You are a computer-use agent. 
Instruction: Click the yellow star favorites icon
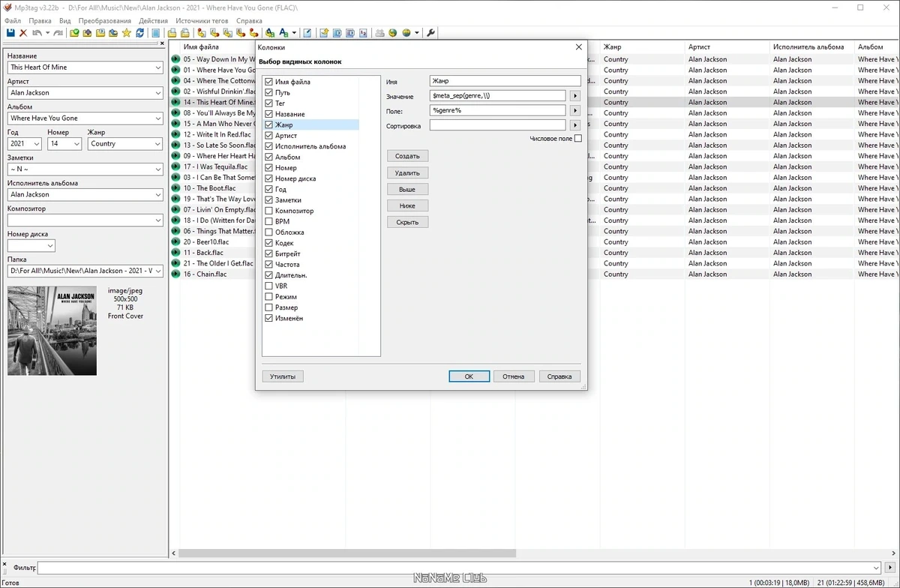[x=127, y=33]
